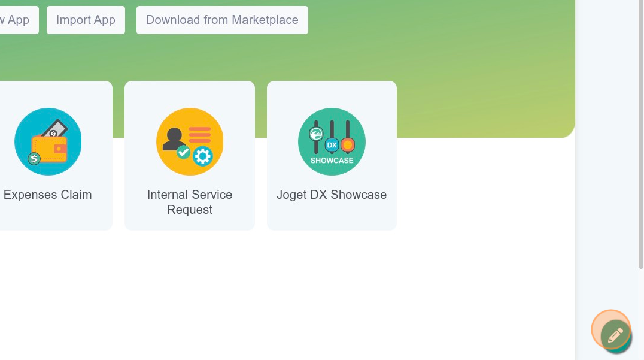Image resolution: width=644 pixels, height=360 pixels.
Task: Click the partially visible New App button
Action: click(19, 20)
